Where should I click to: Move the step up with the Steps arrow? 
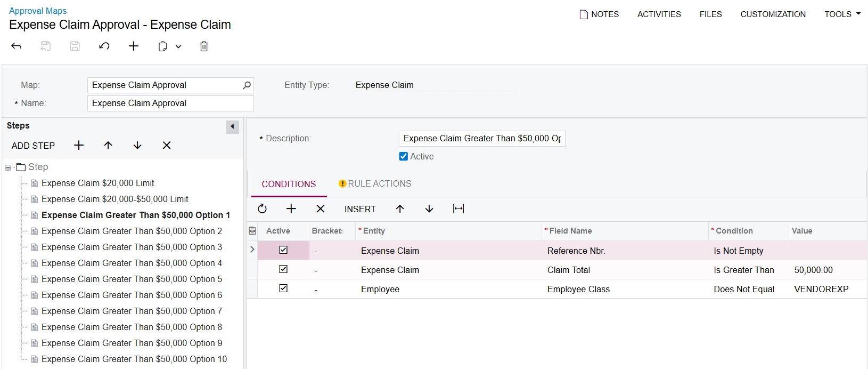coord(108,146)
